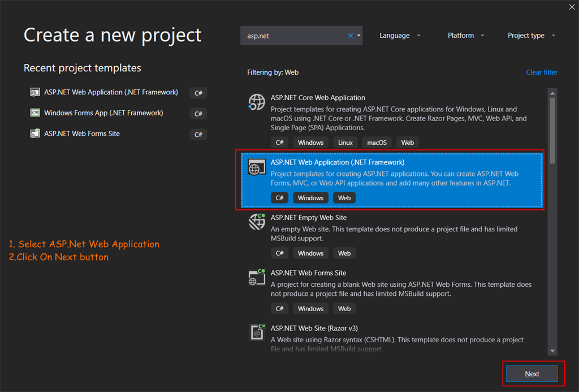
Task: Expand the search box history arrow
Action: point(358,36)
